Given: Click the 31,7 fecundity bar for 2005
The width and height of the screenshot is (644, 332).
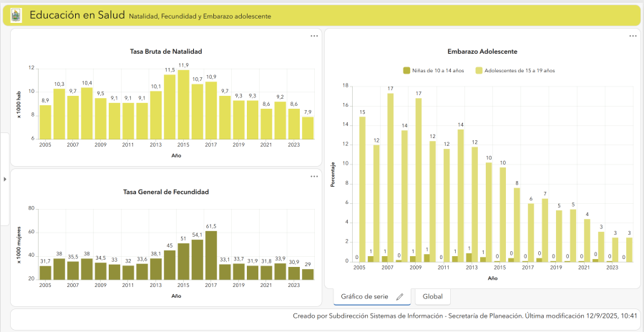Looking at the screenshot, I should coord(46,273).
